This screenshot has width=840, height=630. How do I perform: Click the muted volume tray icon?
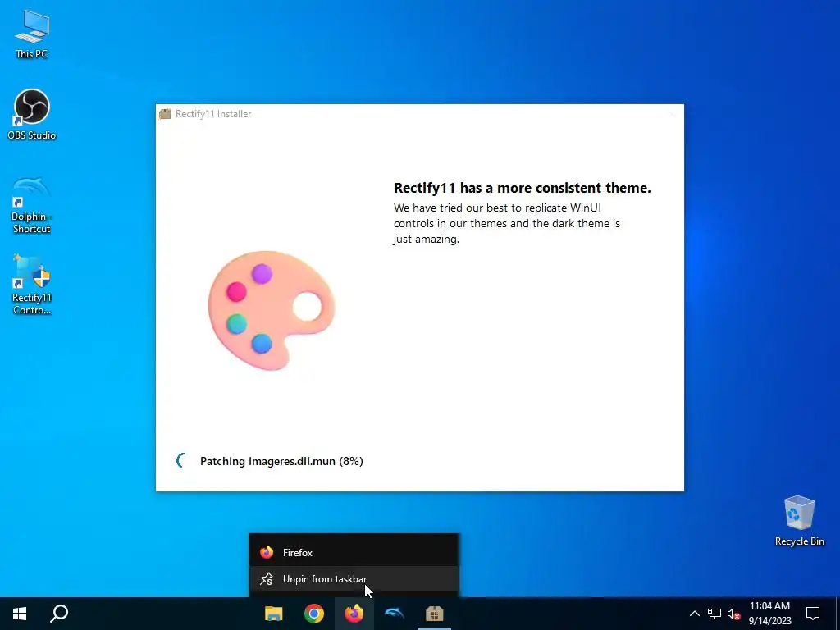[733, 614]
